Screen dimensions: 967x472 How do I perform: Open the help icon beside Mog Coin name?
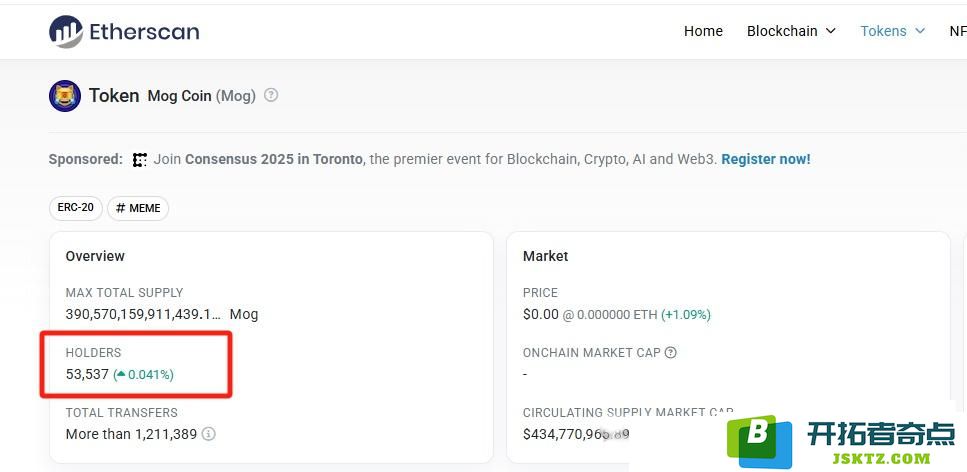tap(271, 96)
